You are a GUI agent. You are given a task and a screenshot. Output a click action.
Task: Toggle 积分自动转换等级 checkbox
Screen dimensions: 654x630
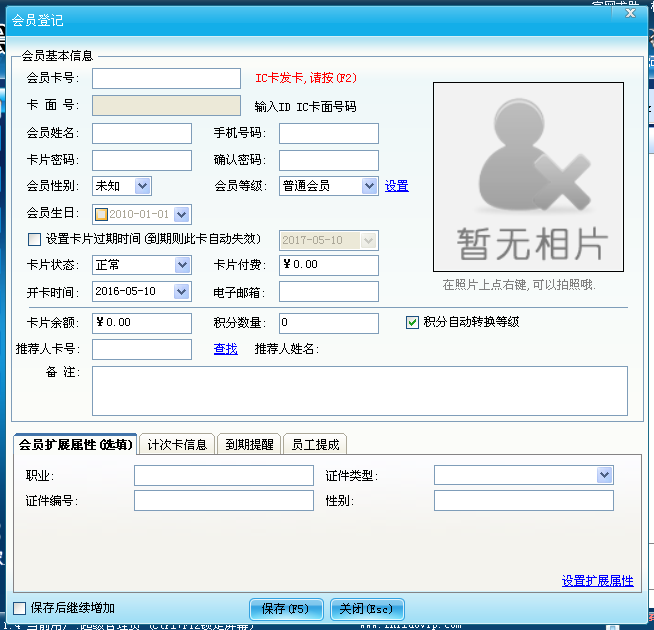412,322
